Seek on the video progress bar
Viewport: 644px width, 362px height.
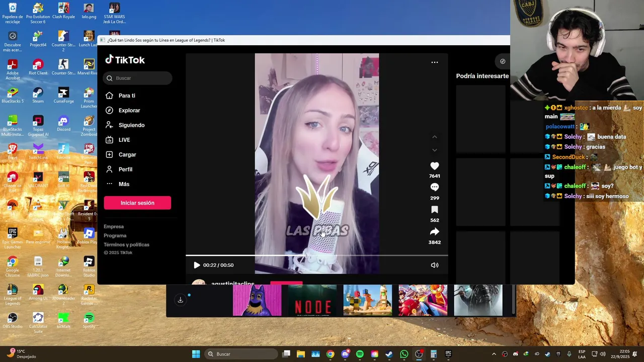click(316, 255)
